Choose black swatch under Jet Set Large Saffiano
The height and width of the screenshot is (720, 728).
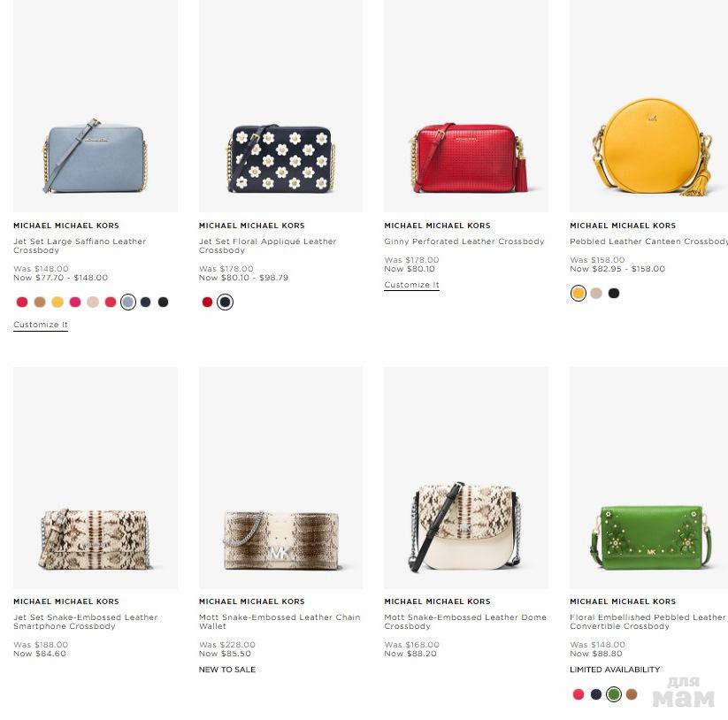pos(163,303)
